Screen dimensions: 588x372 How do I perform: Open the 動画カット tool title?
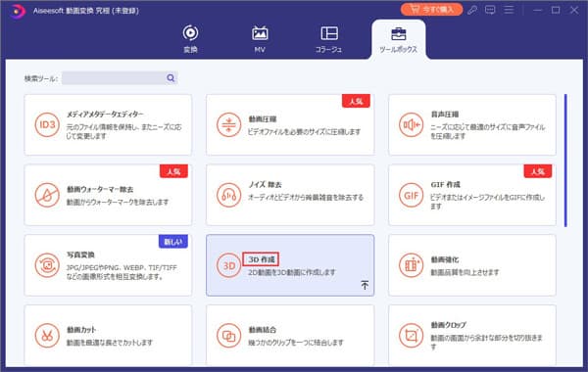[81, 330]
